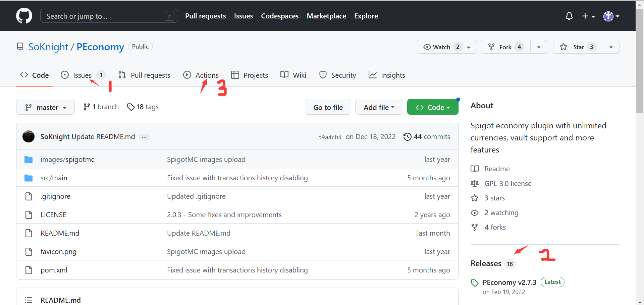Screen dimensions: 644x305
Task: Click the Go to file button
Action: 328,107
